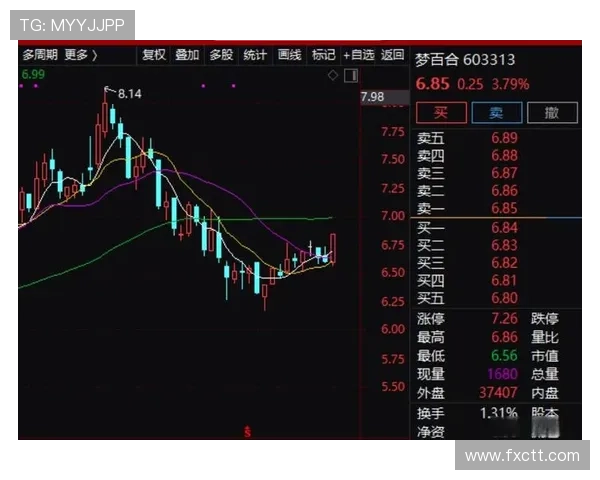This screenshot has width=600, height=480.
Task: Click the diamond marker icon above the chart
Action: pyautogui.click(x=333, y=75)
